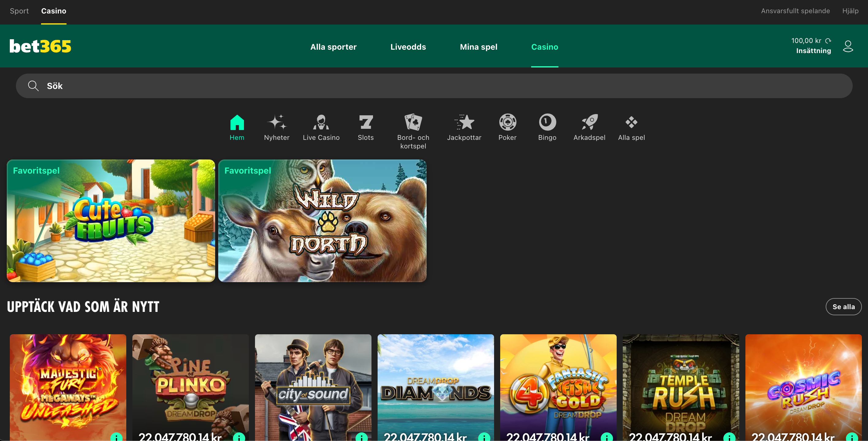Open Mina spel
This screenshot has width=868, height=441.
[478, 47]
